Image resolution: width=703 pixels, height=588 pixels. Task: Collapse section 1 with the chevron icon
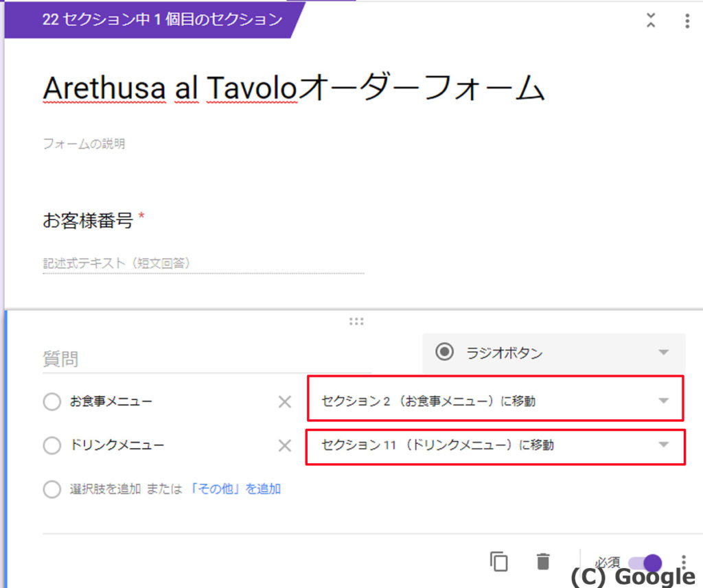pos(651,20)
